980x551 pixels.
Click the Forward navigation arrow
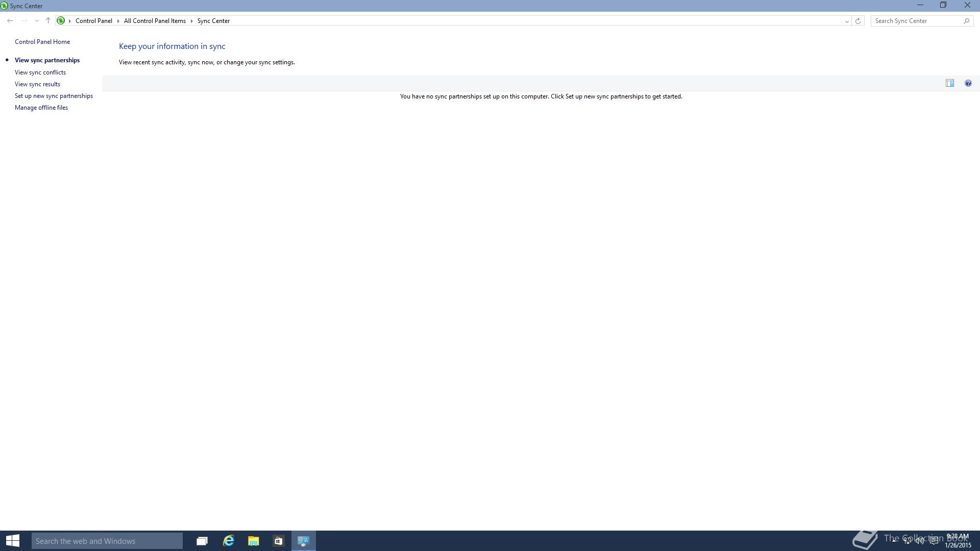tap(24, 21)
